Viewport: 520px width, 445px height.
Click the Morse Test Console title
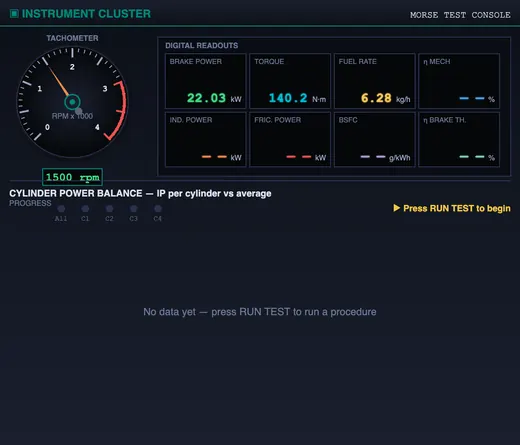point(460,15)
